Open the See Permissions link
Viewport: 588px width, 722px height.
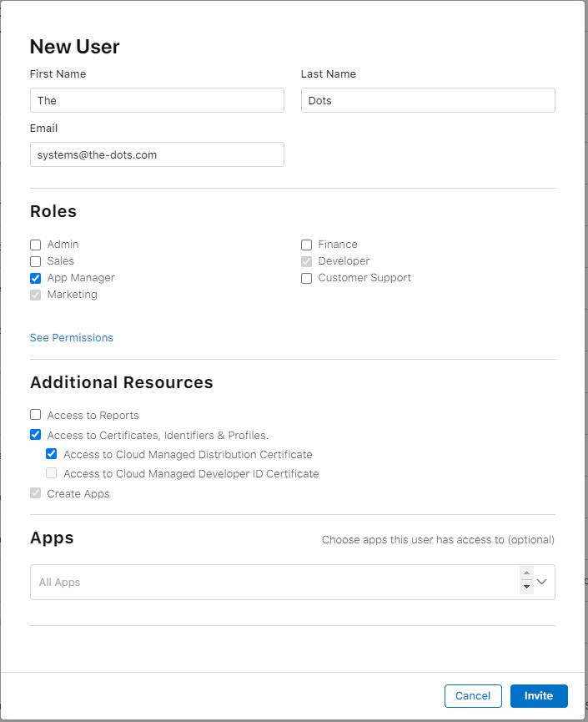72,338
